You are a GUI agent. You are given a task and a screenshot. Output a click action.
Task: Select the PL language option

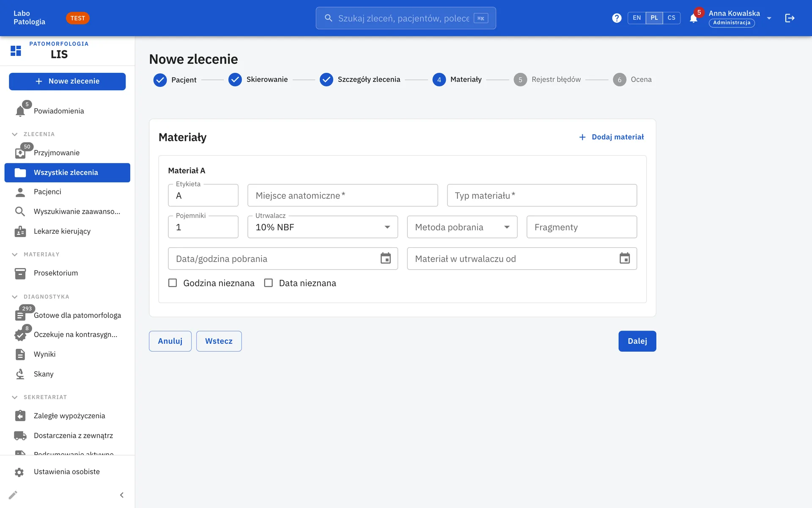pyautogui.click(x=654, y=18)
